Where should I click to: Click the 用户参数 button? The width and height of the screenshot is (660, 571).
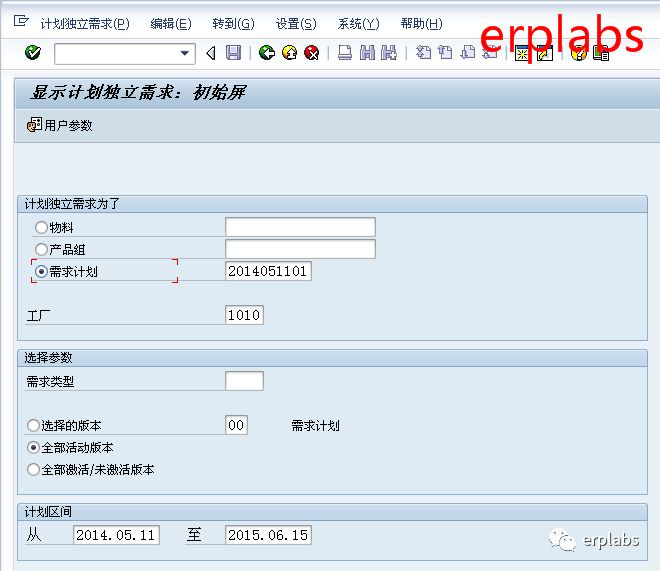(59, 125)
